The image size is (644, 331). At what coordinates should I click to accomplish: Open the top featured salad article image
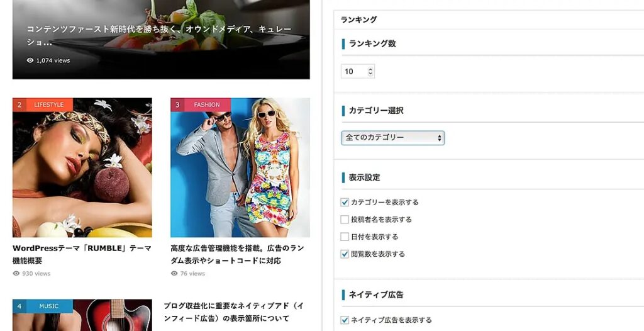point(161,40)
